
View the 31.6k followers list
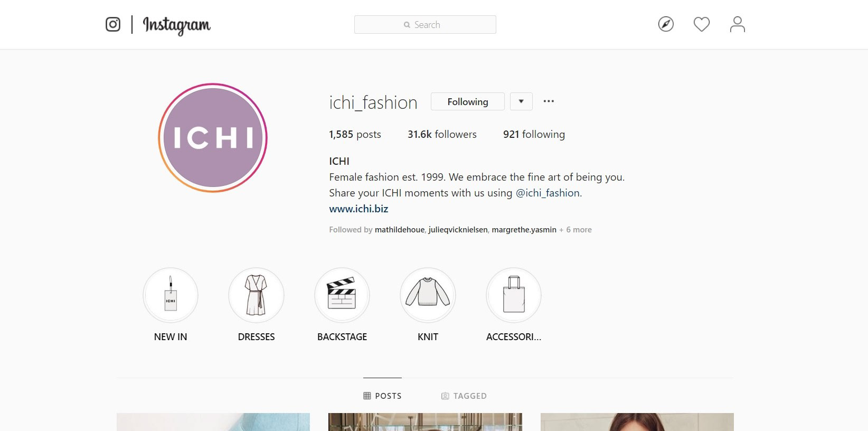442,134
